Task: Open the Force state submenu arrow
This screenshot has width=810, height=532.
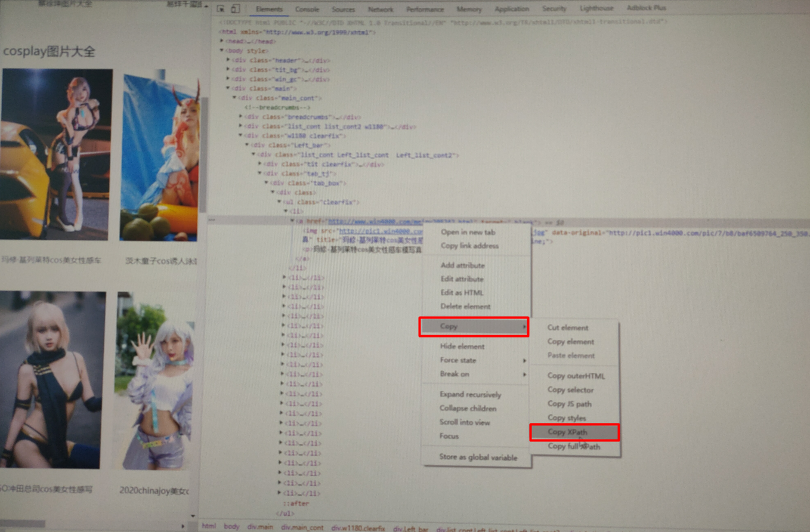Action: (x=524, y=360)
